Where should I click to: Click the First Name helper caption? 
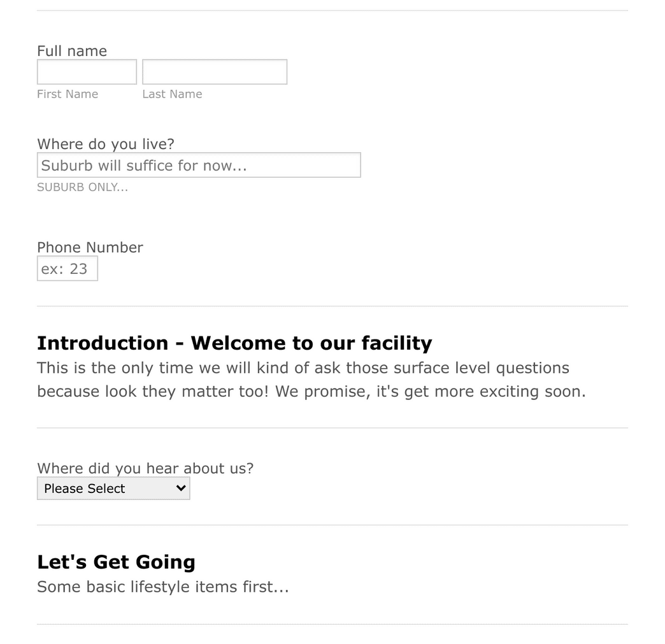pyautogui.click(x=67, y=94)
